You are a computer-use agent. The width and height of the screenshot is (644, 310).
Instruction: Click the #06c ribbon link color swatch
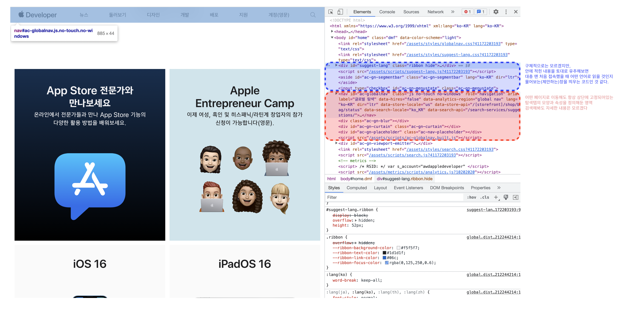(384, 258)
